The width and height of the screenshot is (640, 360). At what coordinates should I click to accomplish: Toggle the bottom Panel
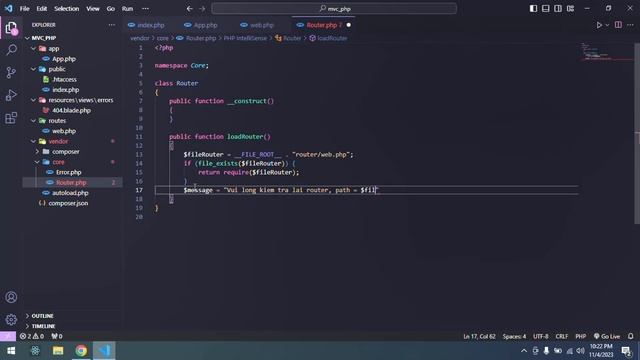(x=546, y=9)
